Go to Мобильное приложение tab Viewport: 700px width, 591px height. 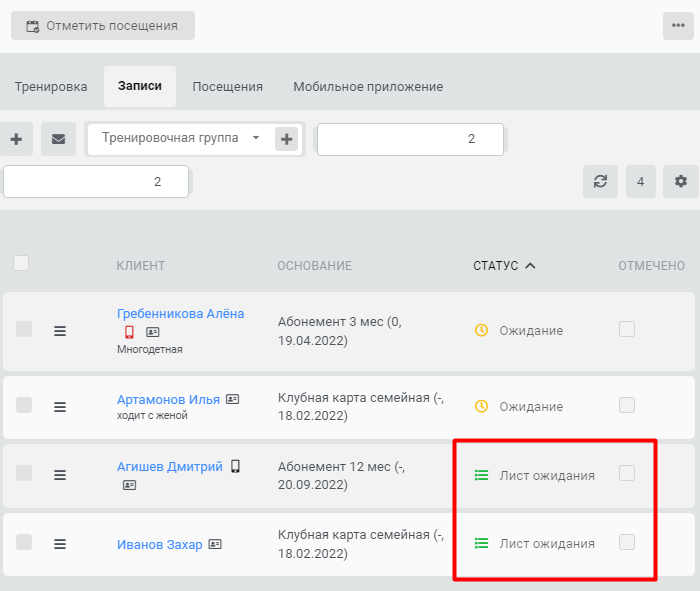coord(368,87)
